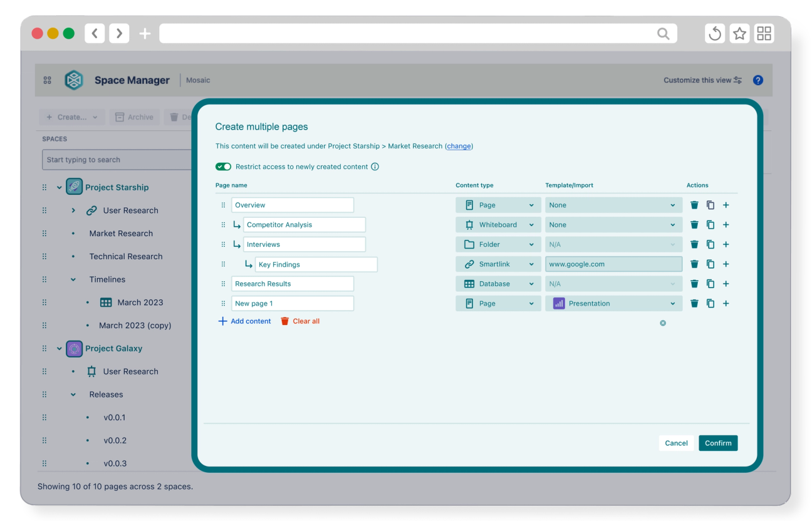Edit the www.google.com Smartlink field
Image resolution: width=812 pixels, height=521 pixels.
(613, 264)
